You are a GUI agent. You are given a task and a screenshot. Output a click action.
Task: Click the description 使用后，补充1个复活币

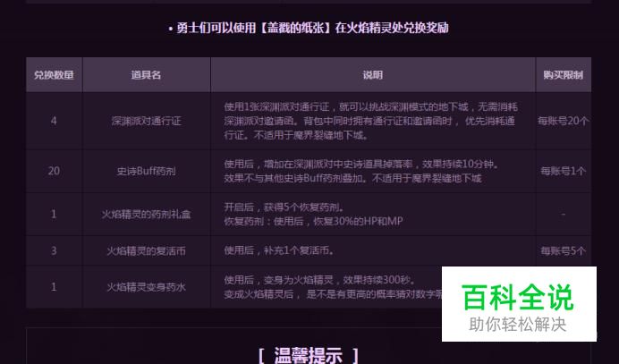pyautogui.click(x=279, y=250)
